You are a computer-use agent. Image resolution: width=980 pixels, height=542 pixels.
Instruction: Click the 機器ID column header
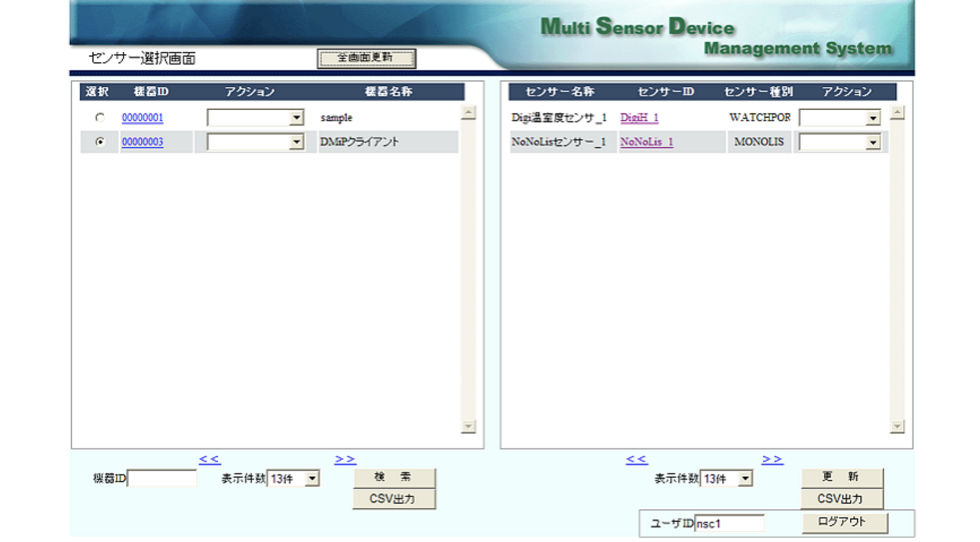coord(151,91)
